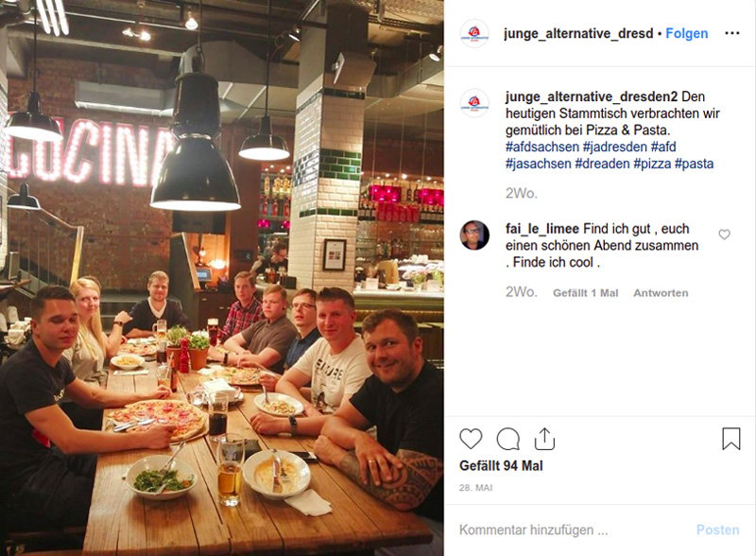Viewport: 756px width, 556px height.
Task: Like fai_le_limee's comment with small heart
Action: (724, 235)
